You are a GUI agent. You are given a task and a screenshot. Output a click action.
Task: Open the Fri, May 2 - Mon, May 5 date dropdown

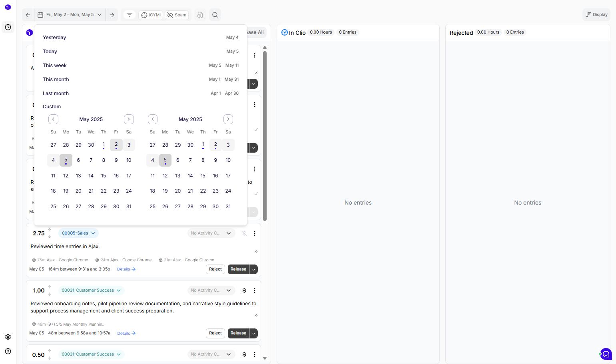pyautogui.click(x=70, y=15)
